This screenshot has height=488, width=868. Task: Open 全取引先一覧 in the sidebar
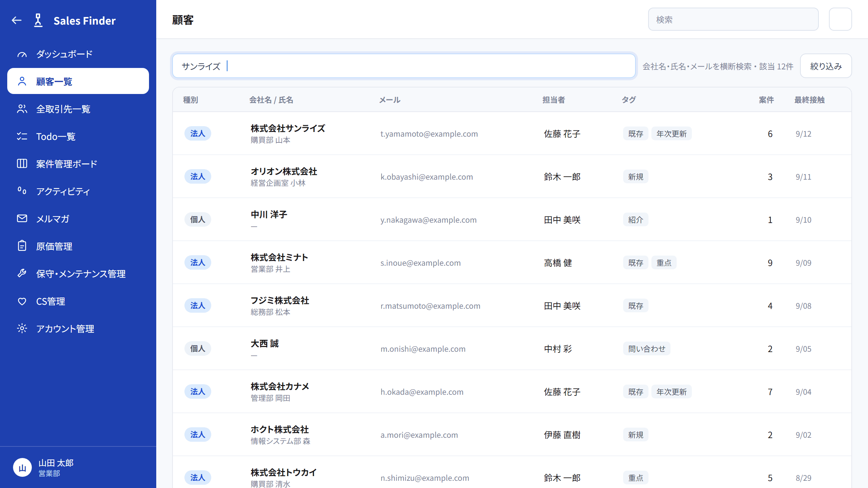pyautogui.click(x=78, y=109)
